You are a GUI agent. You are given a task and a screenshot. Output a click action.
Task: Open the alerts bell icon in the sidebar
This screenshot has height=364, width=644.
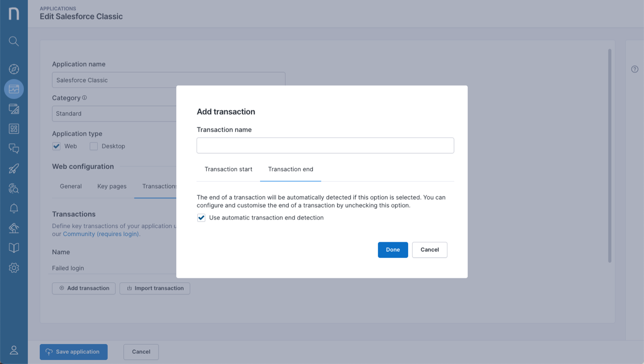14,208
